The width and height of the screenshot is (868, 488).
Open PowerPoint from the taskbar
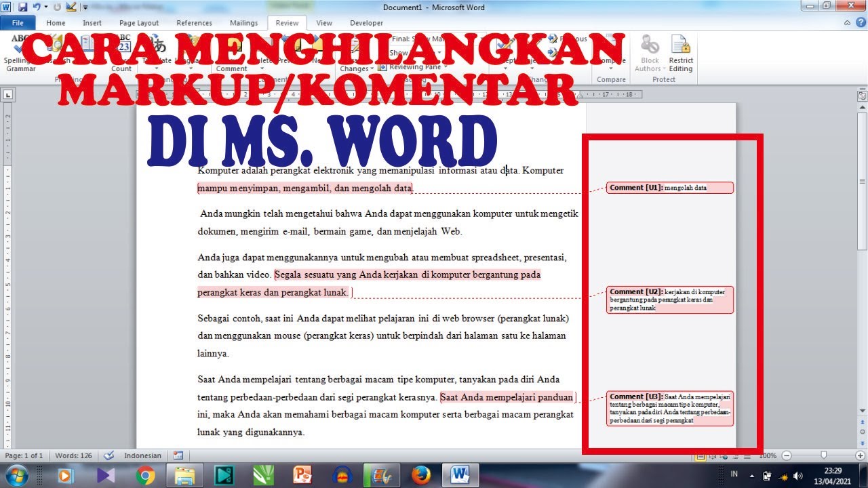(302, 476)
